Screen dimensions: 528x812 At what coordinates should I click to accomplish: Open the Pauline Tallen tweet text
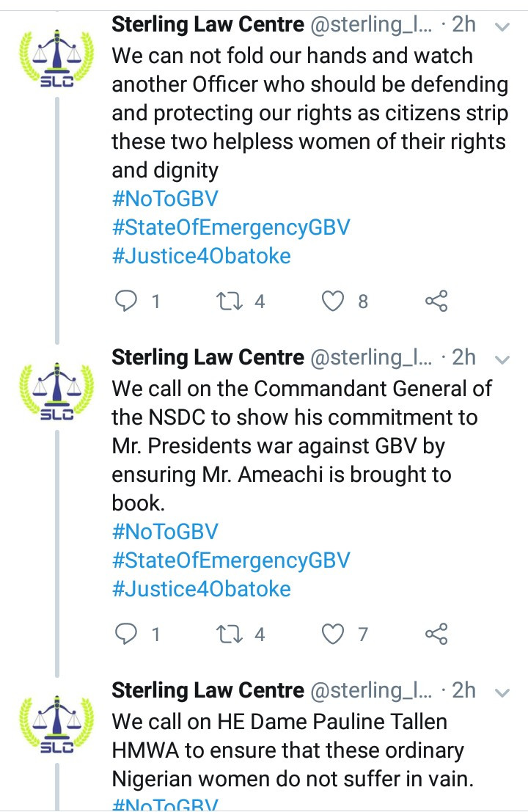293,750
